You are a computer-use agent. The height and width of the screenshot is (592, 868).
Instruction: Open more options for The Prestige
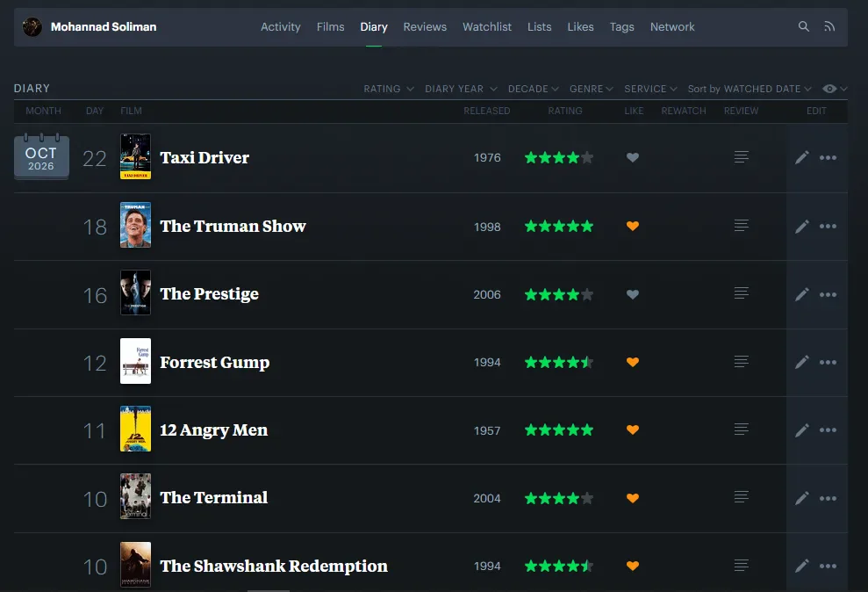[829, 294]
